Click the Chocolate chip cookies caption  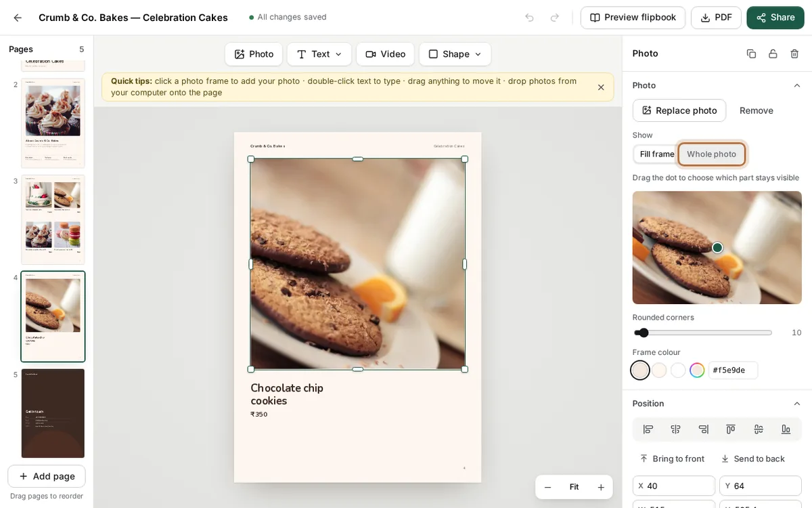[287, 394]
